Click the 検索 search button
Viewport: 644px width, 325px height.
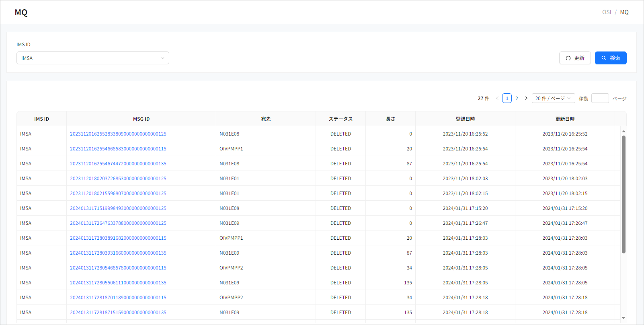(x=610, y=58)
